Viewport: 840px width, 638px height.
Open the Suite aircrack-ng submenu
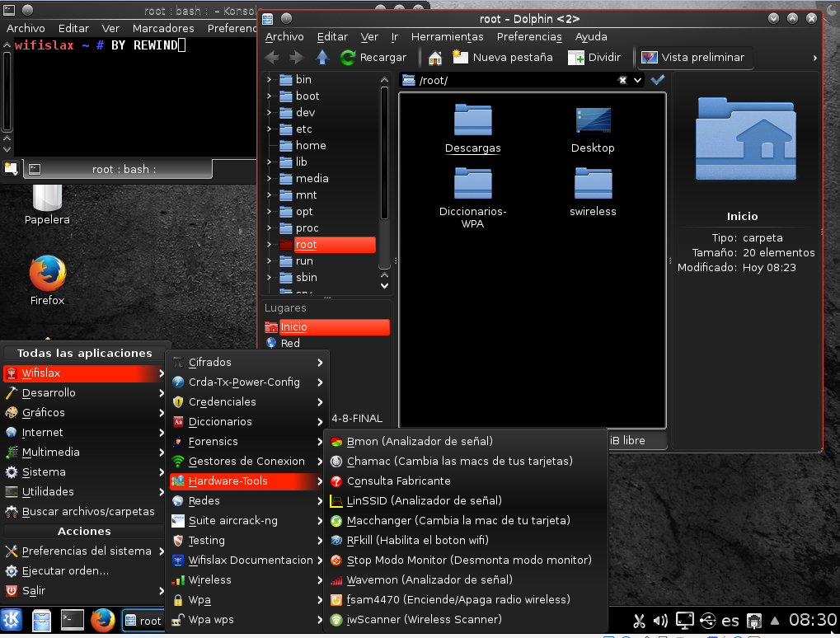(x=247, y=521)
